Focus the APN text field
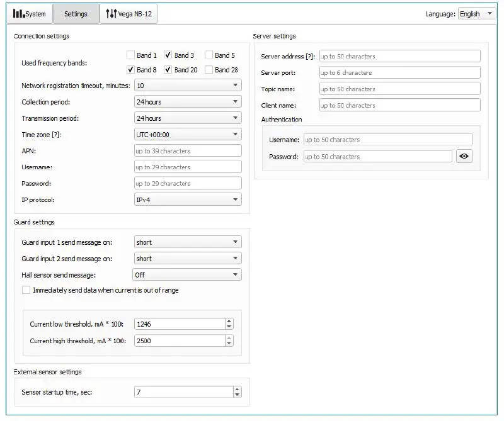This screenshot has width=504, height=421. point(188,151)
